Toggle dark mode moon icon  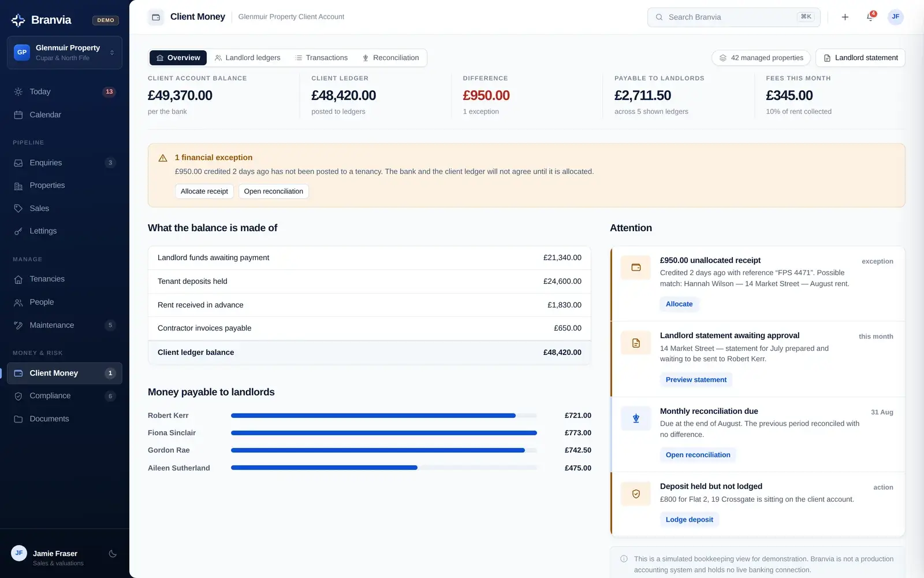pos(113,554)
